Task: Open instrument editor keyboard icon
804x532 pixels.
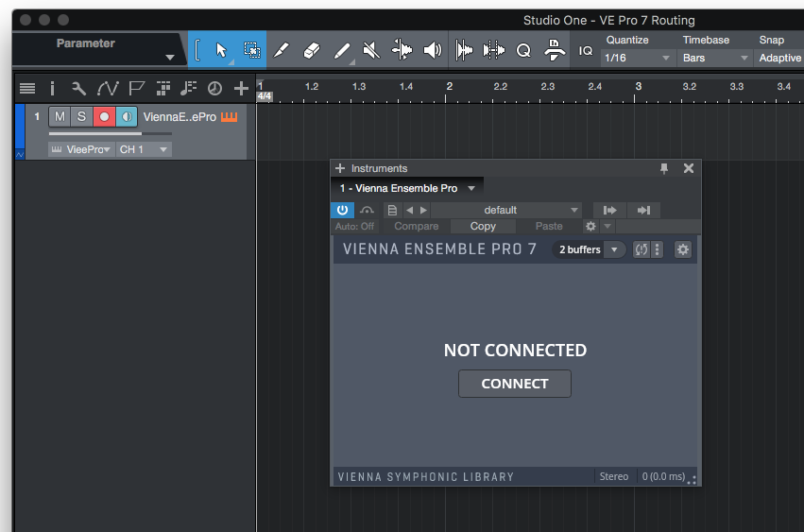Action: 230,117
